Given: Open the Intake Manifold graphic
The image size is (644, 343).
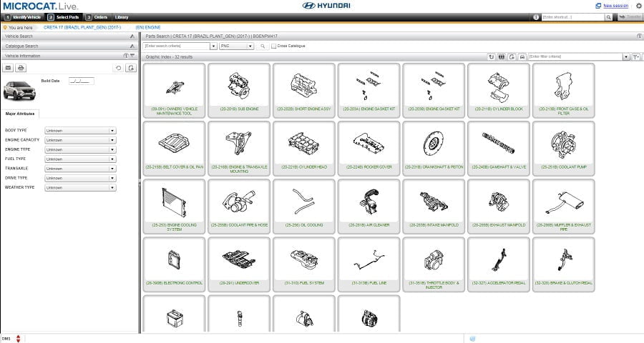Looking at the screenshot, I should click(x=434, y=207).
